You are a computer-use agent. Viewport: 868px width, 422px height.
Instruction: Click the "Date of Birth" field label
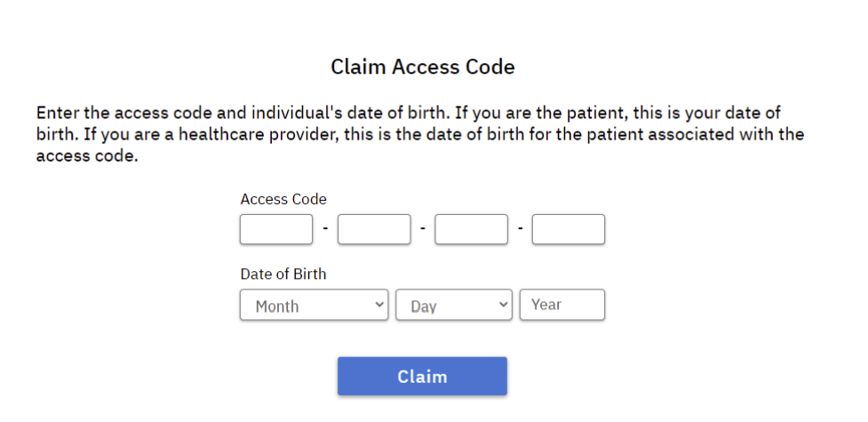283,275
